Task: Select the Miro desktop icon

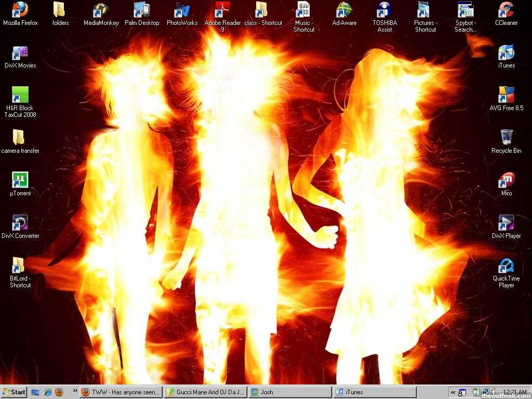Action: [x=506, y=180]
